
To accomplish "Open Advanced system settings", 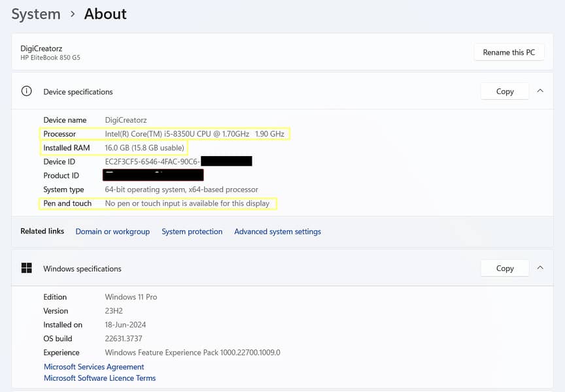I will click(277, 231).
